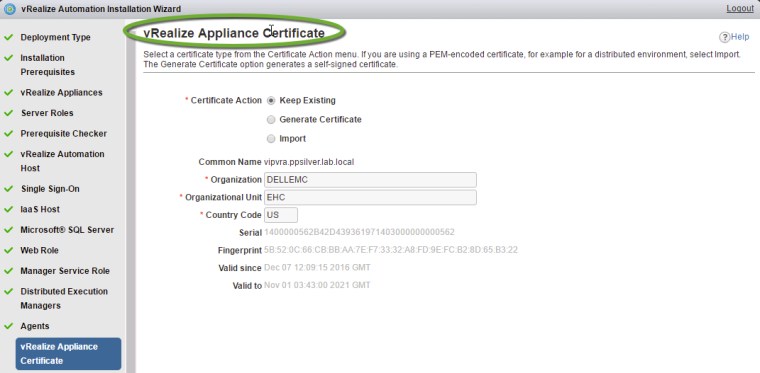The width and height of the screenshot is (760, 373).
Task: Navigate to Microsoft SQL Server step
Action: 67,230
